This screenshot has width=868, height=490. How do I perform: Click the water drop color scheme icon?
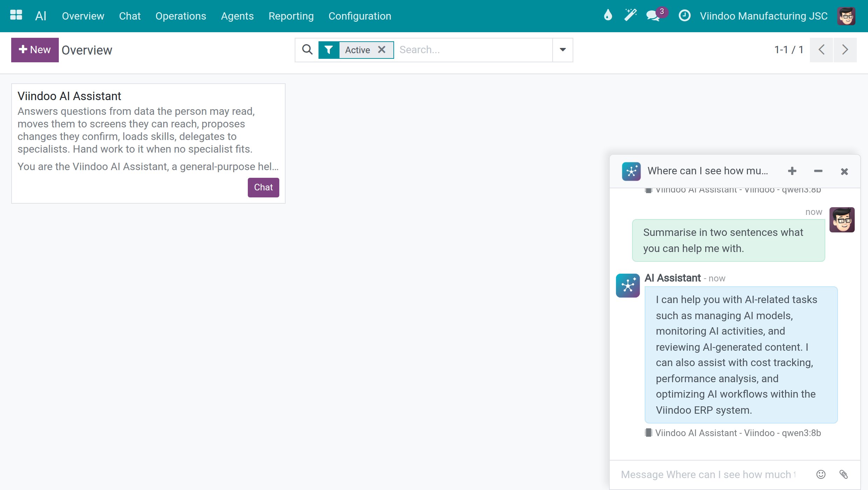coord(608,15)
